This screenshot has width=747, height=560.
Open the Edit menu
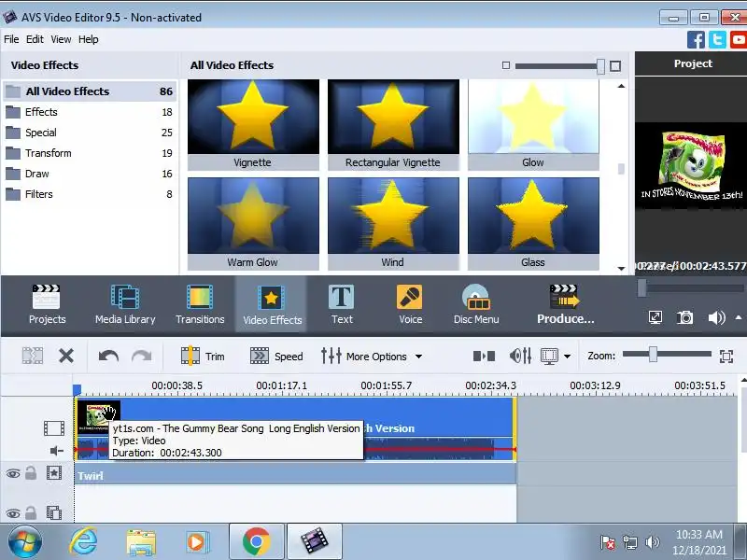click(35, 39)
